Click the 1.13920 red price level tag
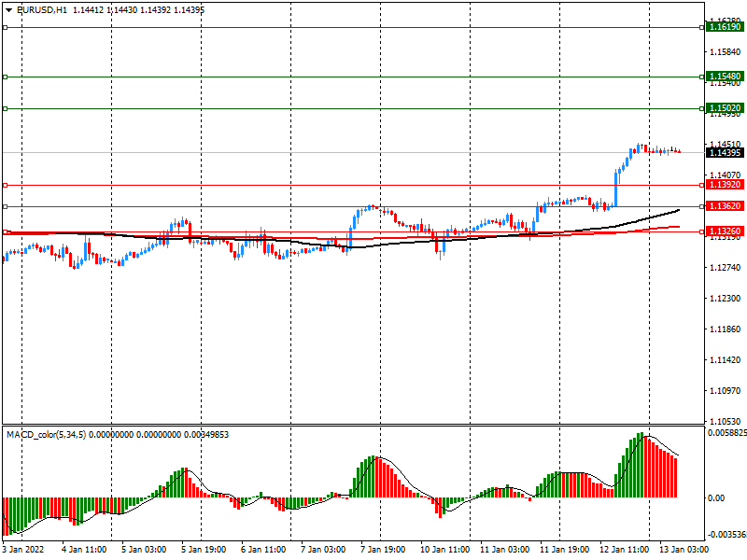This screenshot has height=560, width=747. [x=725, y=185]
